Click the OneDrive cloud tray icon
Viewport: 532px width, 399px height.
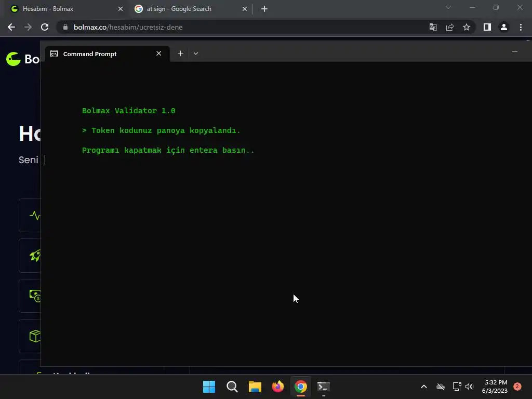tap(441, 387)
